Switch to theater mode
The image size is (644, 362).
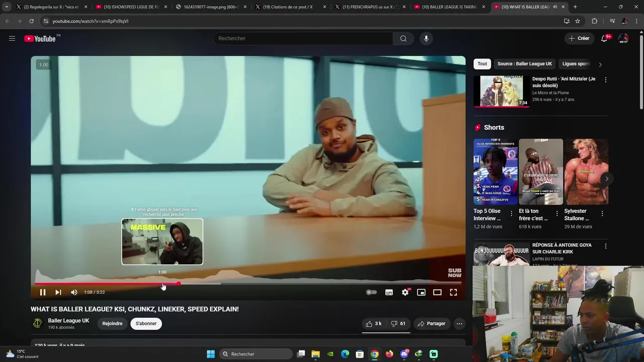[x=437, y=292]
